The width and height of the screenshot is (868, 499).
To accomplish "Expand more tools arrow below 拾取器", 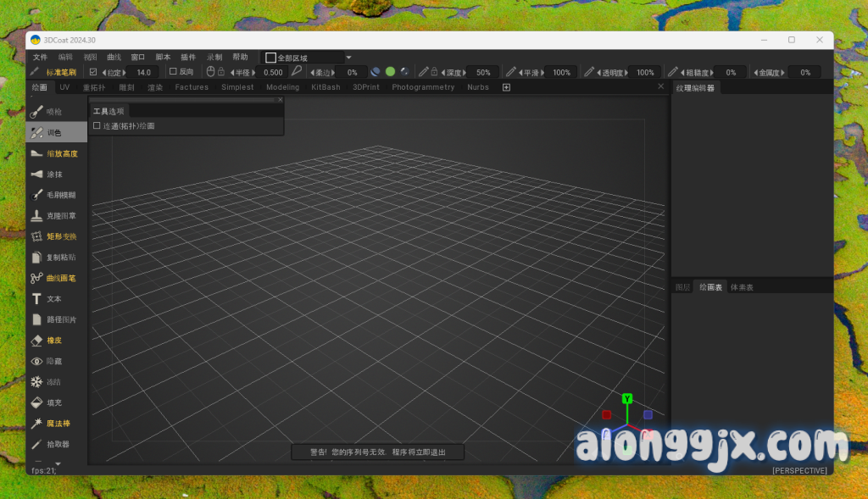I will pyautogui.click(x=58, y=463).
